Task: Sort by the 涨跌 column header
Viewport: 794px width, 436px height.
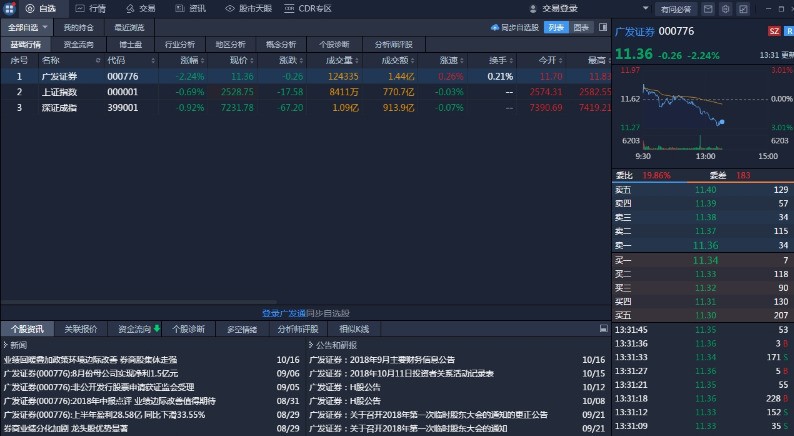Action: click(x=289, y=60)
